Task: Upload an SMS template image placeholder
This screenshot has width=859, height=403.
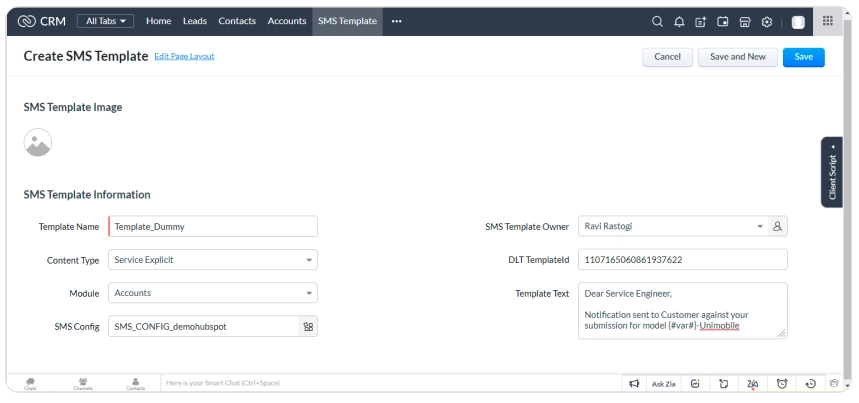Action: pos(38,143)
